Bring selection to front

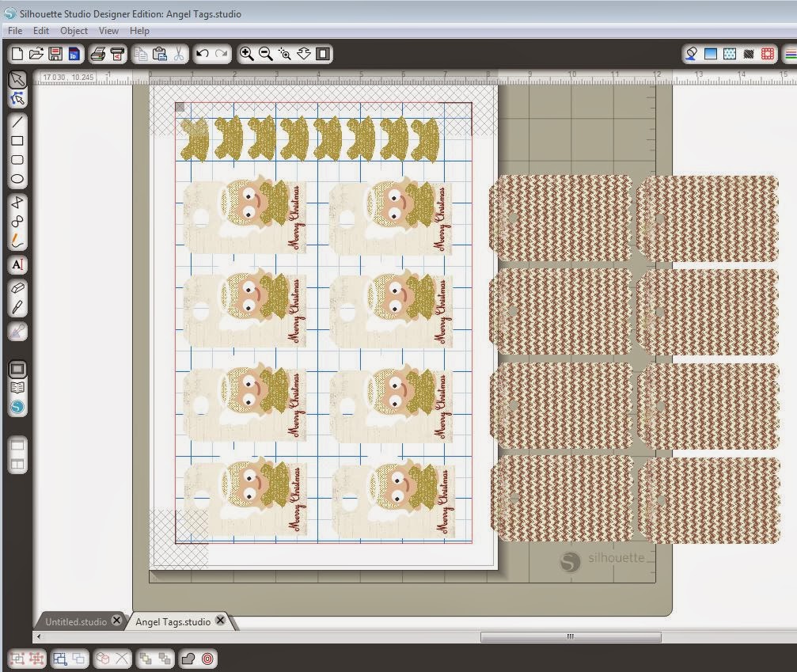coord(146,659)
